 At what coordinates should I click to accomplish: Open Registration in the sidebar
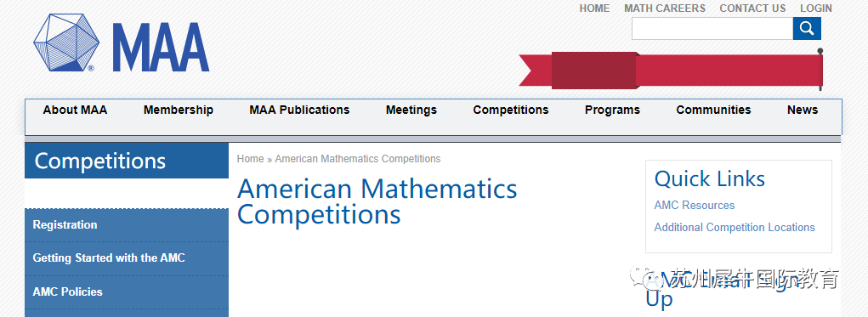click(127, 225)
